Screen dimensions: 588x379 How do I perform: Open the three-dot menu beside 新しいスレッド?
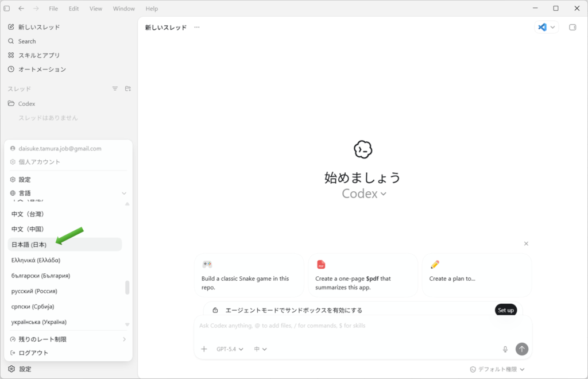coord(197,27)
